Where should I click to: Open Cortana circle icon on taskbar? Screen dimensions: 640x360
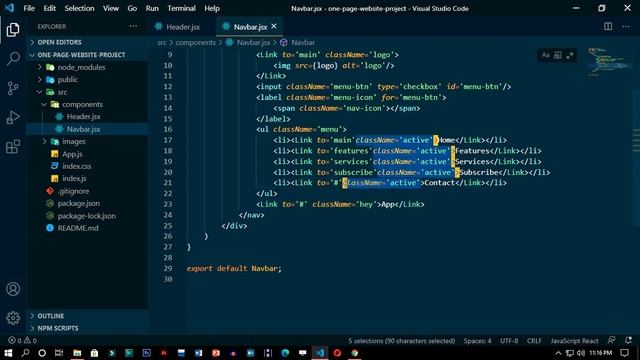point(42,353)
